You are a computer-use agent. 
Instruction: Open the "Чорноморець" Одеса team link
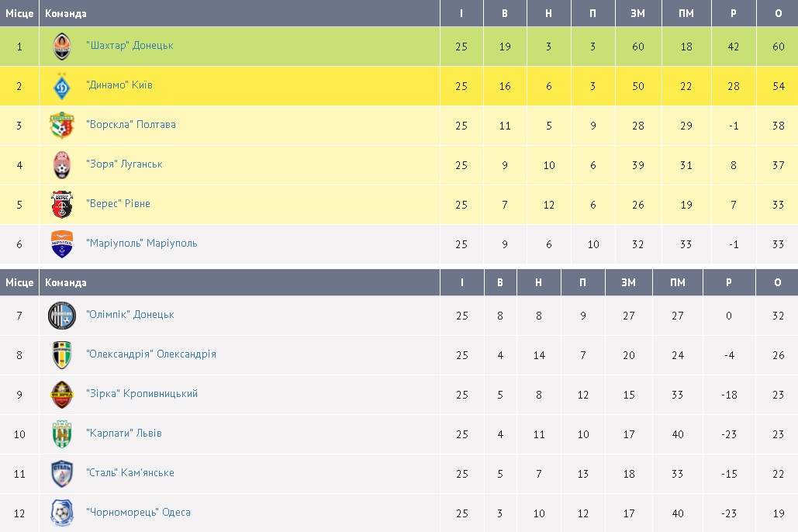click(138, 513)
